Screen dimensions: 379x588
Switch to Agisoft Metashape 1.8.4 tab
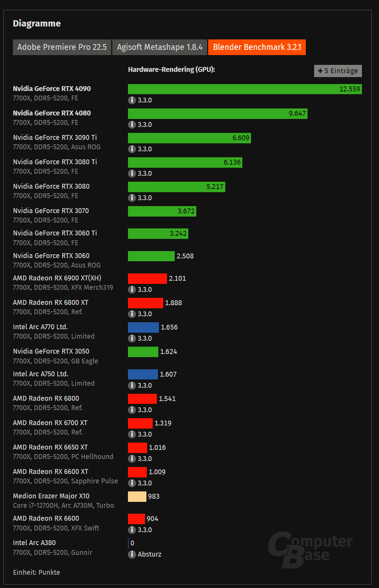pos(160,47)
